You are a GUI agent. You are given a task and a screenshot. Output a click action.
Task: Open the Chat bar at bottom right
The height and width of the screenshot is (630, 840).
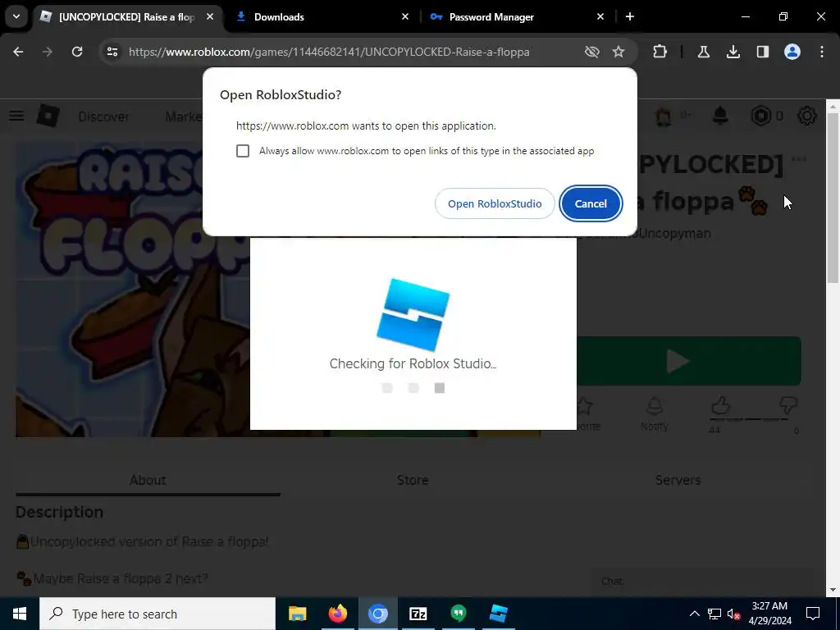coord(702,582)
